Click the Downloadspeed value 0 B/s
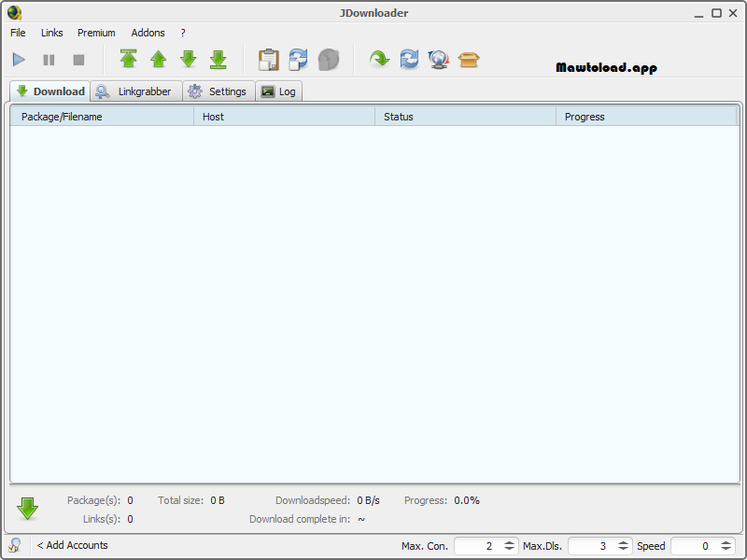The height and width of the screenshot is (560, 747). click(x=368, y=500)
